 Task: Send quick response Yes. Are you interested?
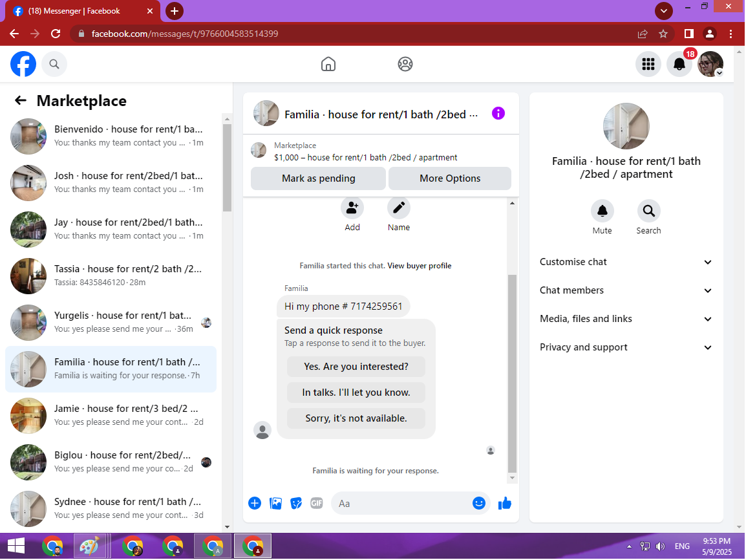(x=356, y=367)
